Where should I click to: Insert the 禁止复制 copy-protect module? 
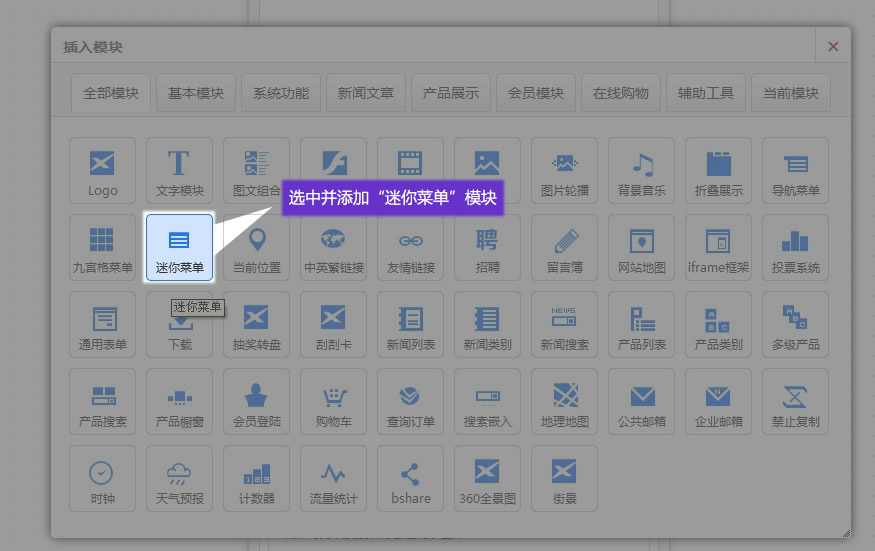point(795,401)
